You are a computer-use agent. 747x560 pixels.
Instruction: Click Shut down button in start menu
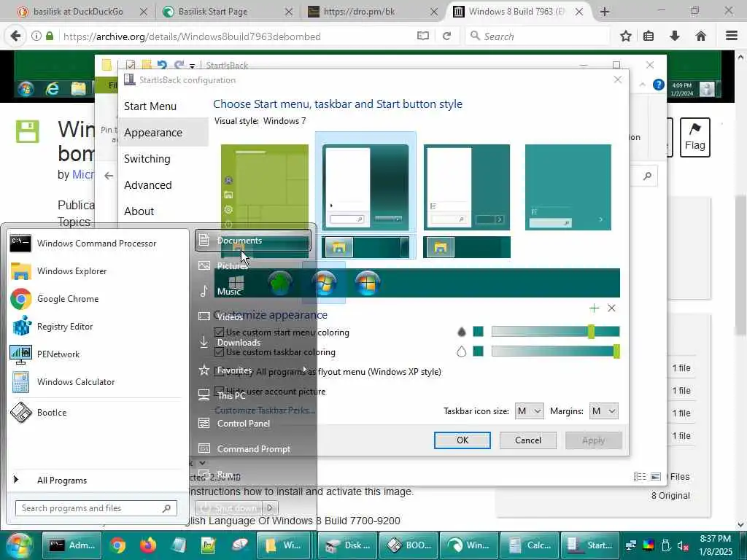point(230,507)
